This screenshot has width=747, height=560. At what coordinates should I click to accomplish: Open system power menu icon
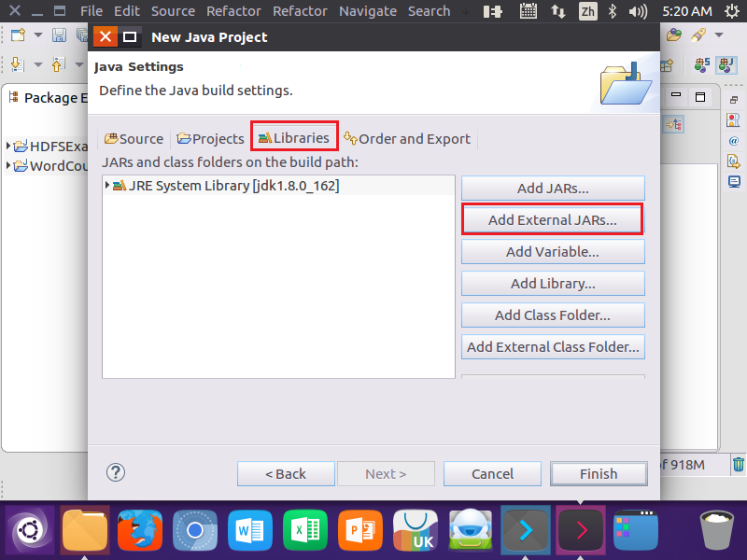tap(732, 11)
